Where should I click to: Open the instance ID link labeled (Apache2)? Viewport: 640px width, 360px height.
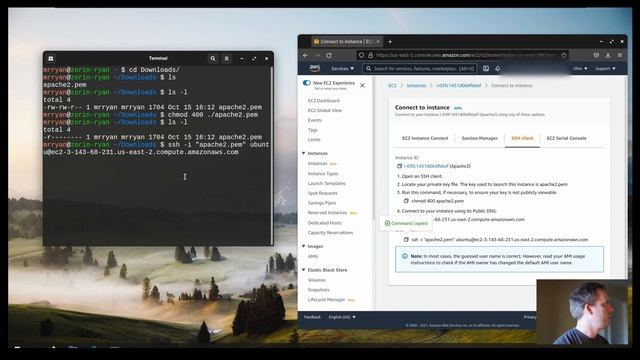tap(426, 166)
